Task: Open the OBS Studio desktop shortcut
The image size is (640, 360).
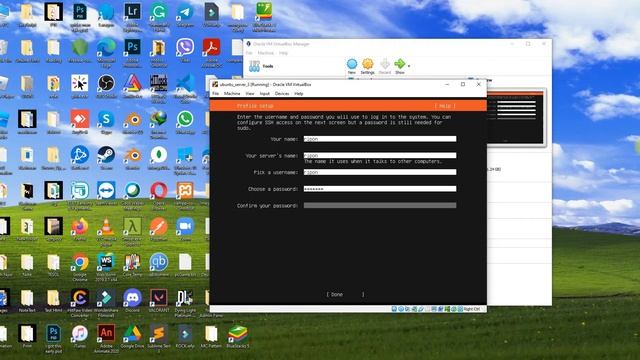Action: click(x=106, y=86)
